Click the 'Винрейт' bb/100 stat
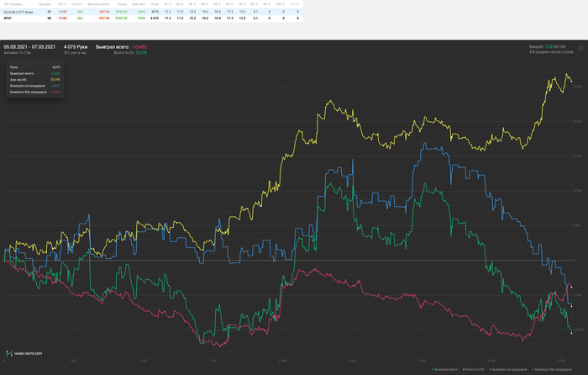588x375 pixels. click(x=547, y=47)
